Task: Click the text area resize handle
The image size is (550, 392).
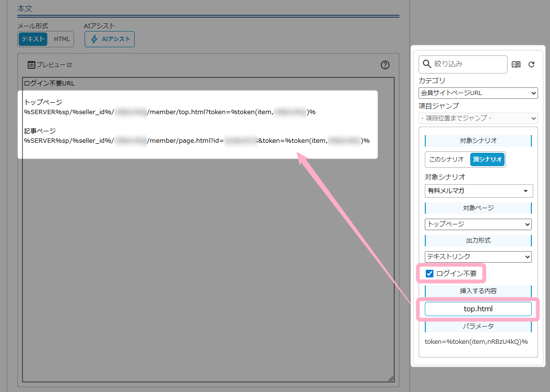Action: point(390,378)
